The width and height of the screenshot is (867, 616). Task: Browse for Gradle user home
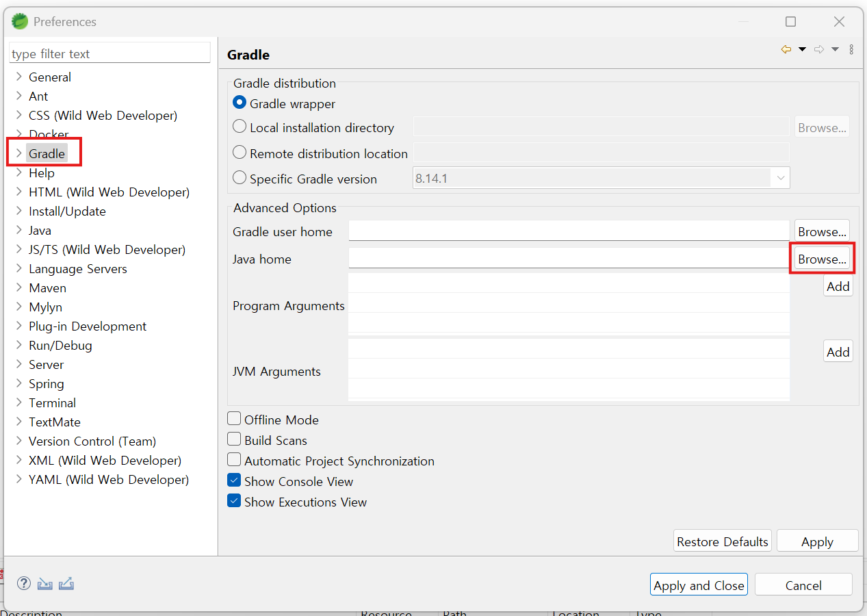[822, 231]
